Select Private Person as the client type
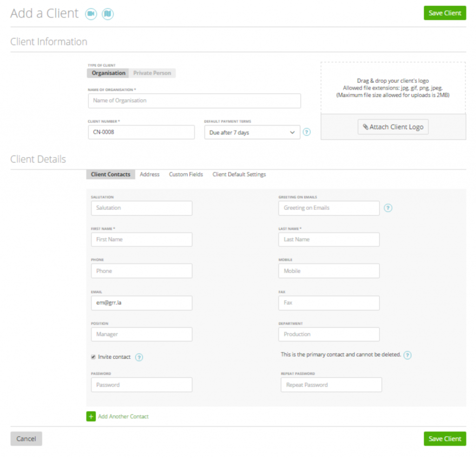Screen dimensions: 476x458 (152, 73)
